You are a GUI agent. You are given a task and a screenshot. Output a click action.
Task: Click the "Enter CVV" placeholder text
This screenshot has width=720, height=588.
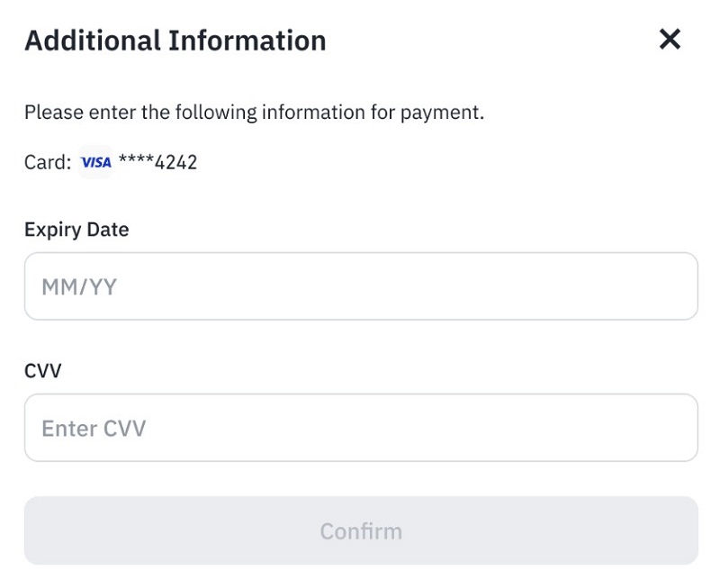(x=94, y=429)
